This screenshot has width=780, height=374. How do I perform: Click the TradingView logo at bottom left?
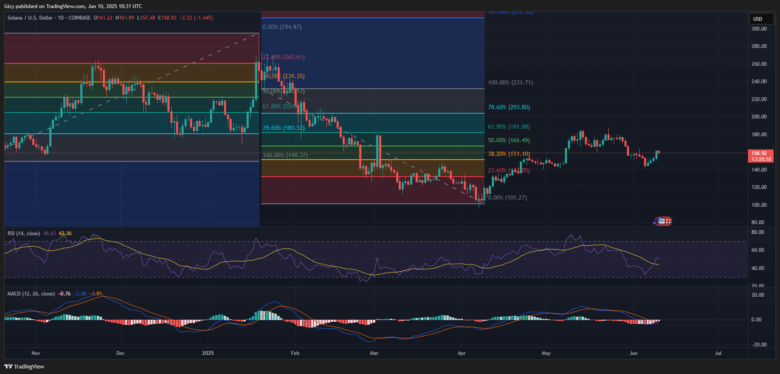coord(23,367)
